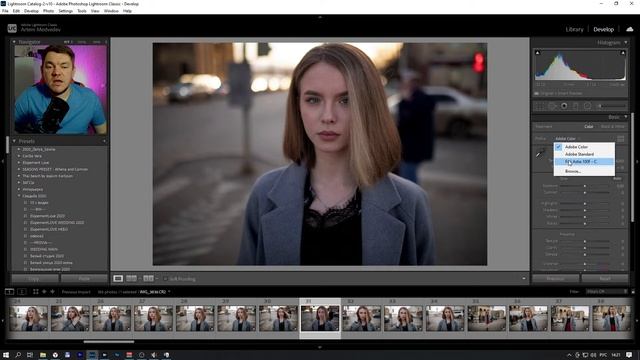The height and width of the screenshot is (360, 640).
Task: Open the Settings menu
Action: click(65, 11)
